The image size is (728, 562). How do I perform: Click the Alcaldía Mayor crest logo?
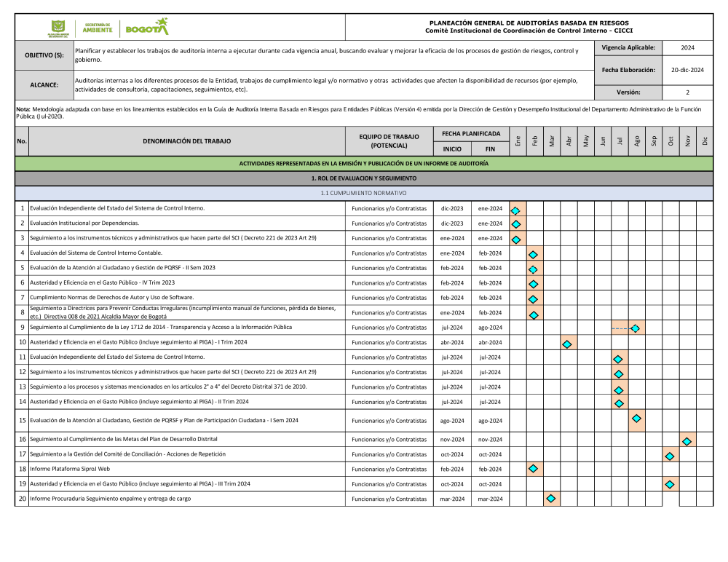[x=58, y=28]
